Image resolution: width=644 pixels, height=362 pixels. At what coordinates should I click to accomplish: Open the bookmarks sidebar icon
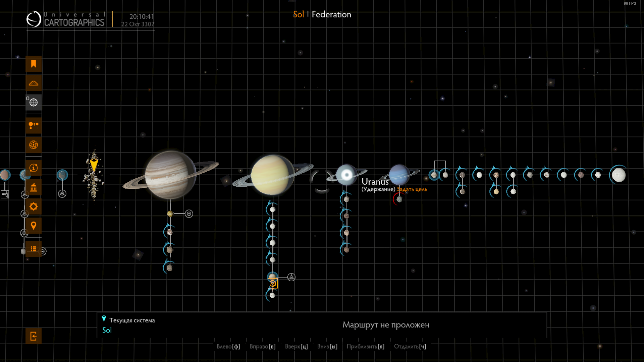(x=34, y=64)
